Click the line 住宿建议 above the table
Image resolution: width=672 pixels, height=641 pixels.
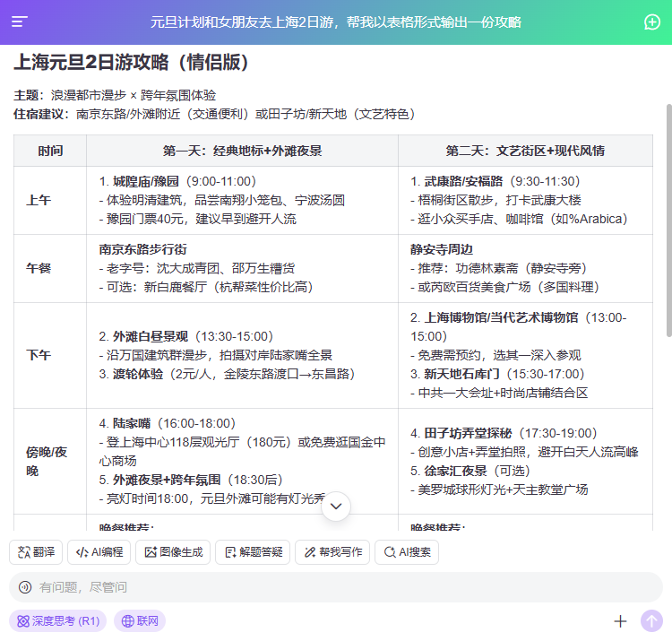[x=214, y=115]
